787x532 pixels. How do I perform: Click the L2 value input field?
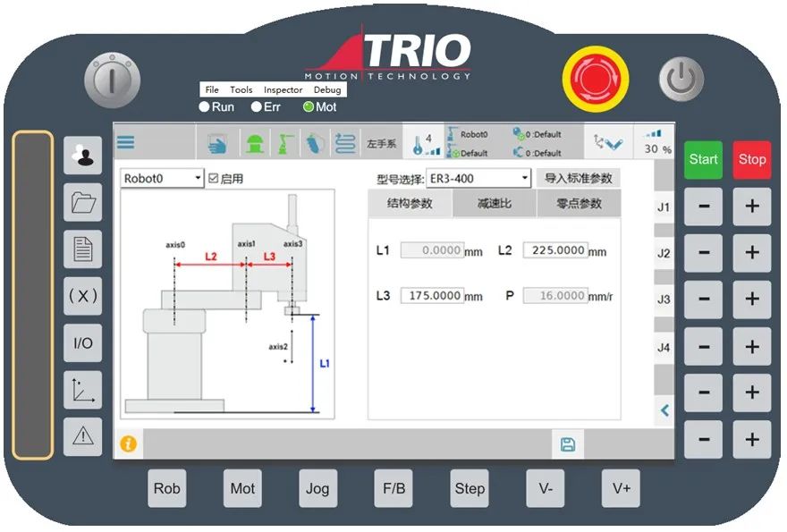click(x=554, y=251)
